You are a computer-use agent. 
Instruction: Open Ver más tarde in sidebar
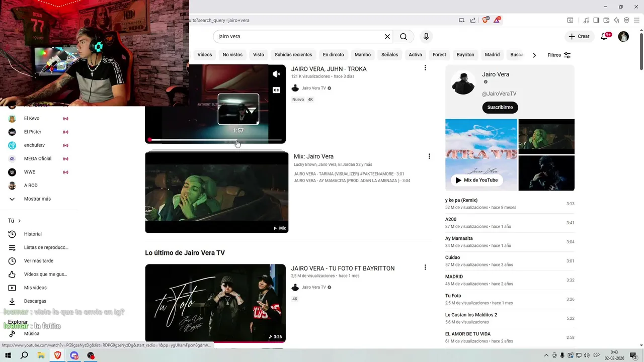pos(39,261)
